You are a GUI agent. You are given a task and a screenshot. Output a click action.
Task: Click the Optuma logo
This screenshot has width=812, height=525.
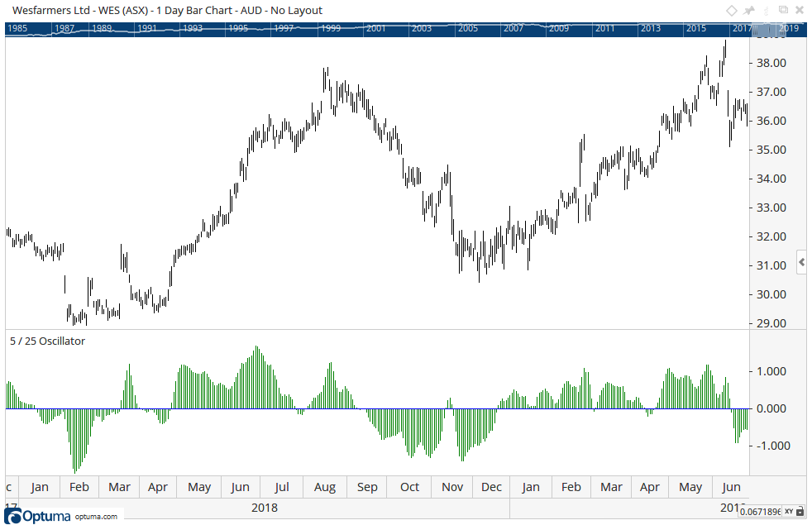click(36, 516)
